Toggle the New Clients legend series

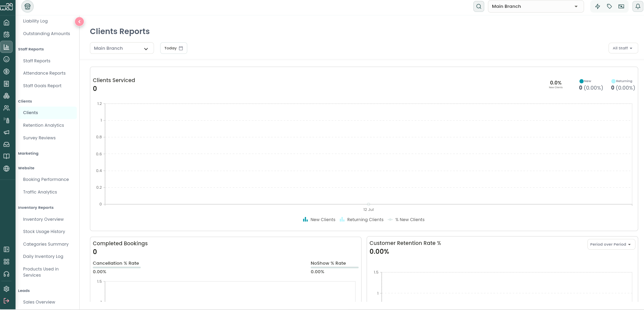coord(319,220)
